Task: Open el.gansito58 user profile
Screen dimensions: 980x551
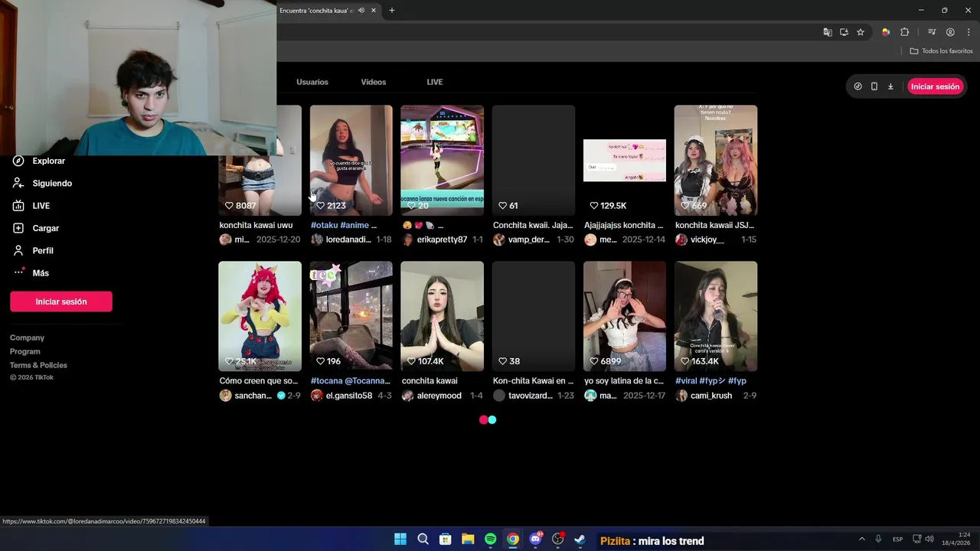Action: tap(349, 396)
